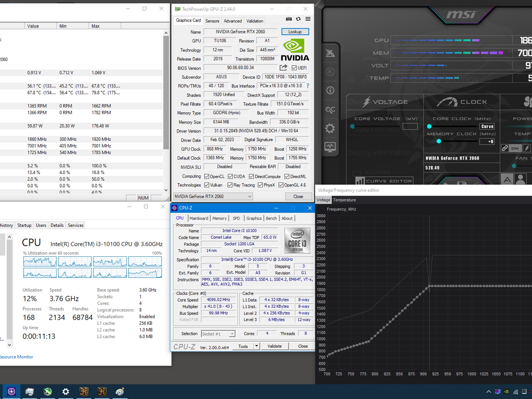Click the Close button in GPU-Z
Viewport: 532px width, 399px height.
click(298, 196)
